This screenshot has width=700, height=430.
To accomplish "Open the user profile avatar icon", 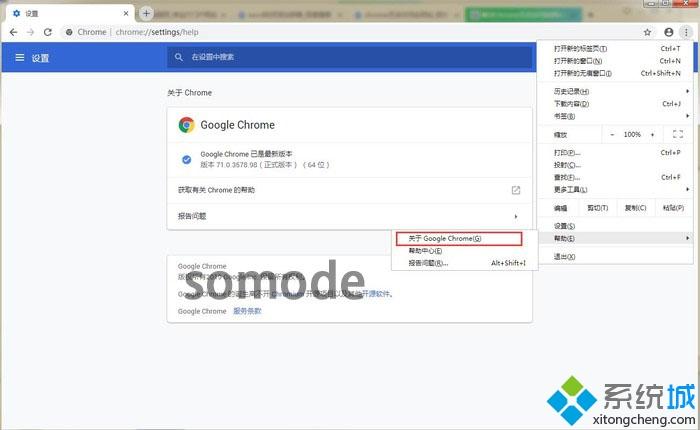I will pyautogui.click(x=668, y=32).
